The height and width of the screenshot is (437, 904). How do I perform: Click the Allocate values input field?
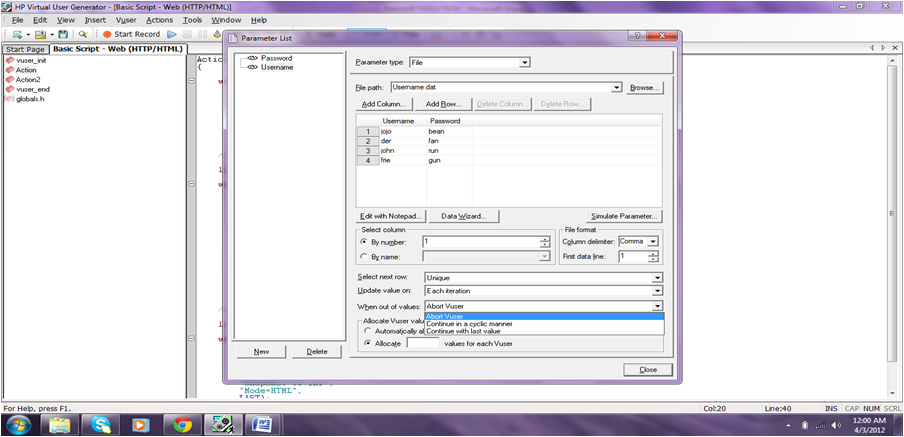coord(423,343)
